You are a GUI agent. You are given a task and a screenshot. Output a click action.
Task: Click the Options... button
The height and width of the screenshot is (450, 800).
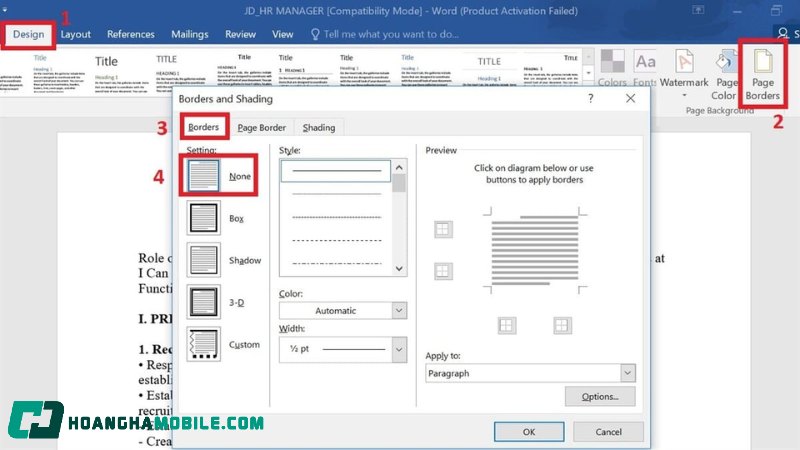tap(600, 397)
